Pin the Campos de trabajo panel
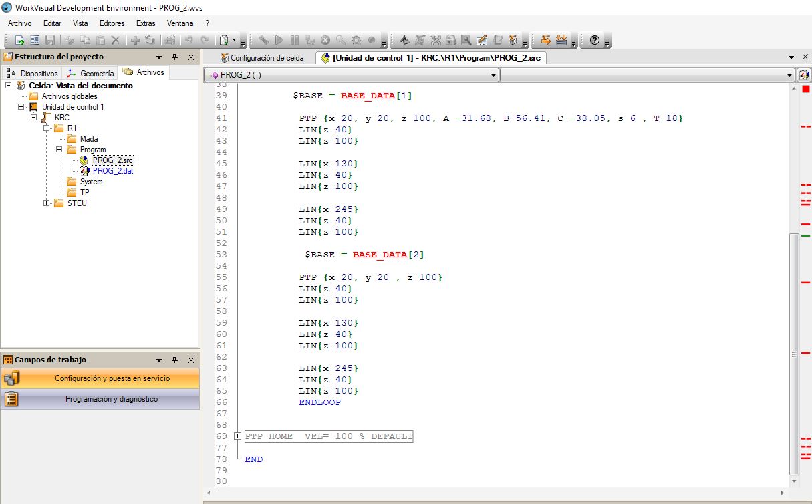 pyautogui.click(x=174, y=360)
